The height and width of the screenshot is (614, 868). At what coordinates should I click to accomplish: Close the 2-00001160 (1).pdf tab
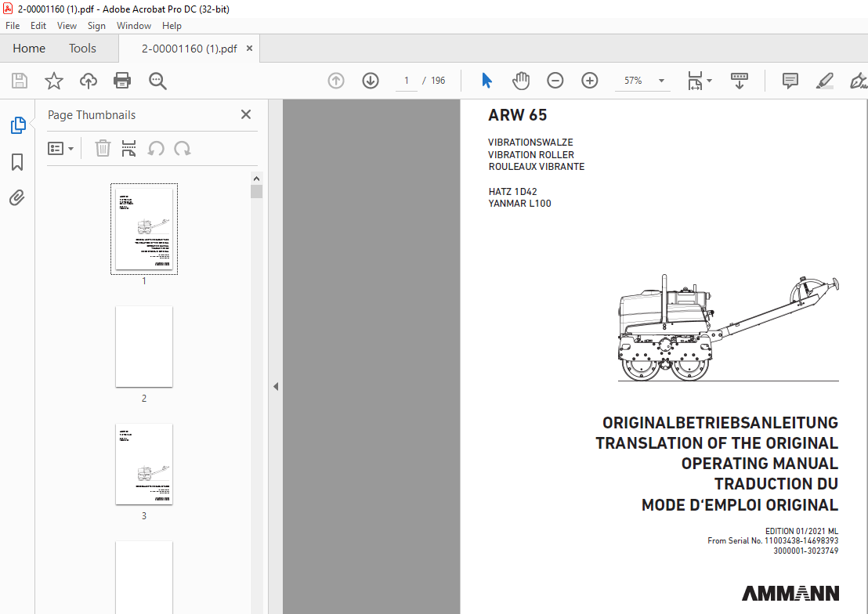[x=250, y=49]
